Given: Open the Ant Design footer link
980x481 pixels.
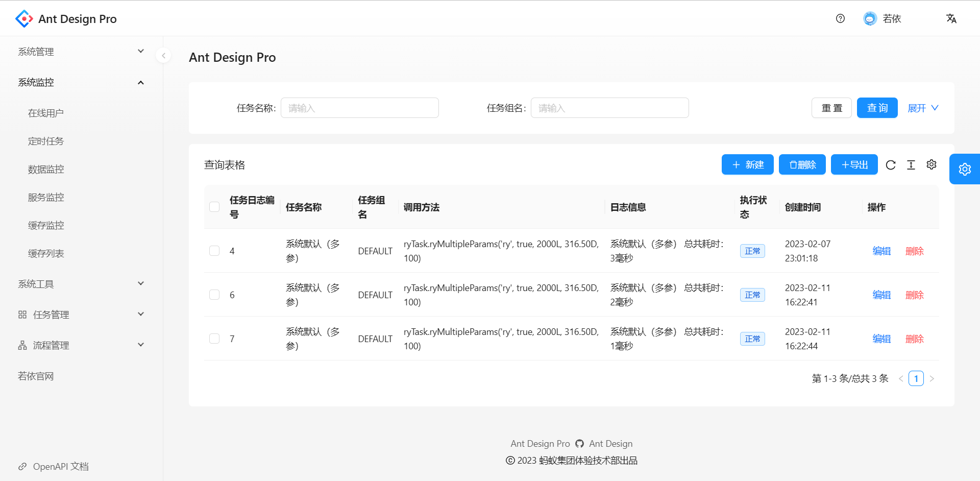Looking at the screenshot, I should point(611,444).
